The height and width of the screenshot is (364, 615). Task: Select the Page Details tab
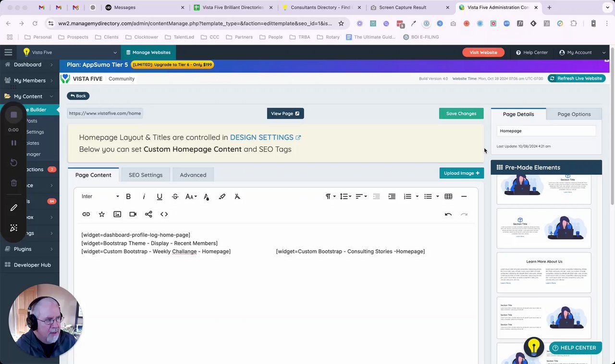(518, 114)
